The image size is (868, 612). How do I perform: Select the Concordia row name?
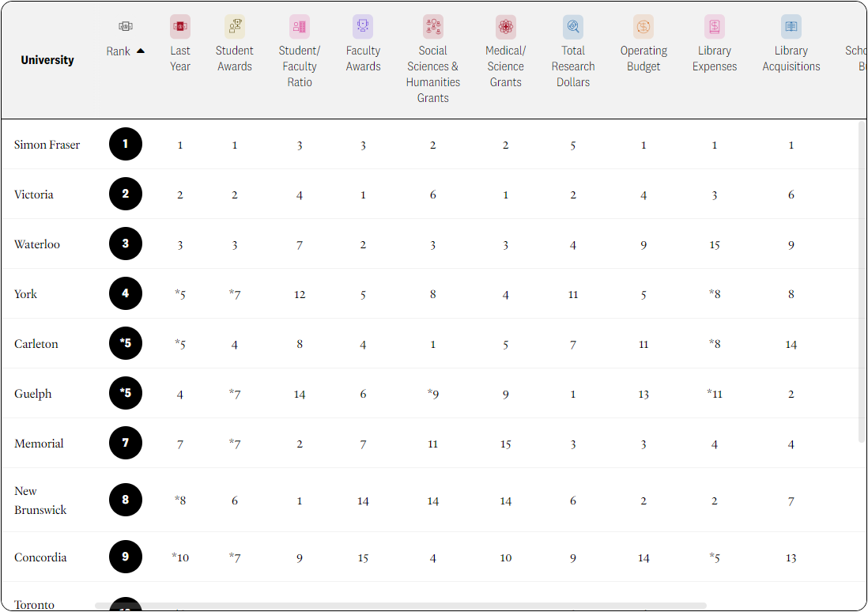pyautogui.click(x=40, y=557)
